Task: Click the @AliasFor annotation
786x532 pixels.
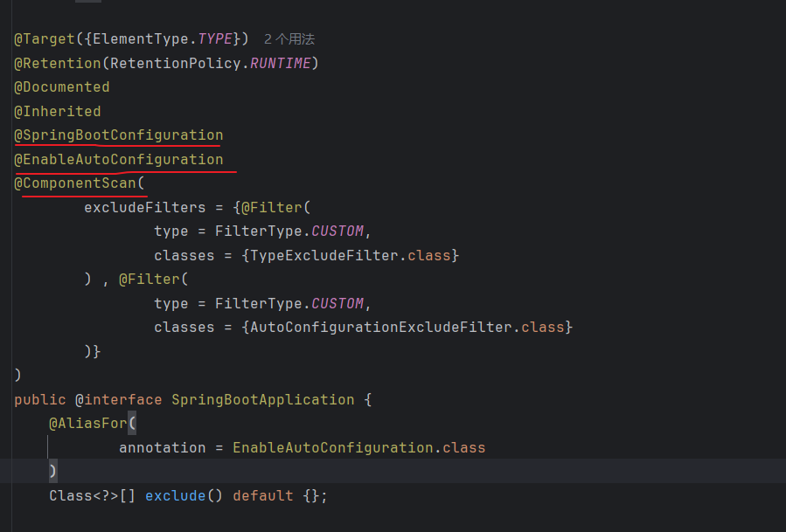Action: point(87,424)
